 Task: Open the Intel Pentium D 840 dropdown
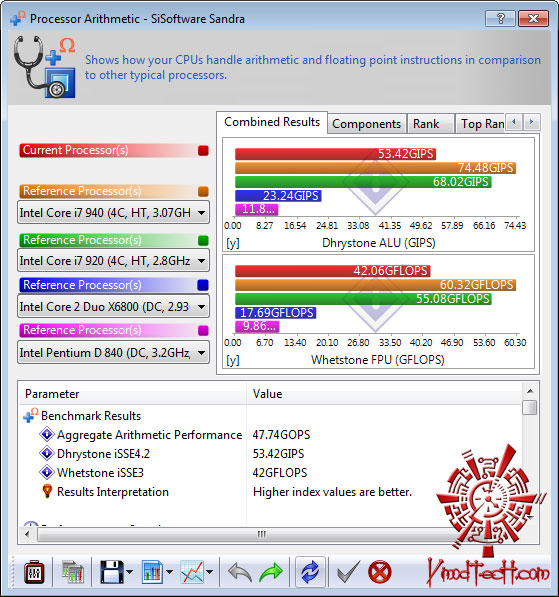click(x=113, y=352)
